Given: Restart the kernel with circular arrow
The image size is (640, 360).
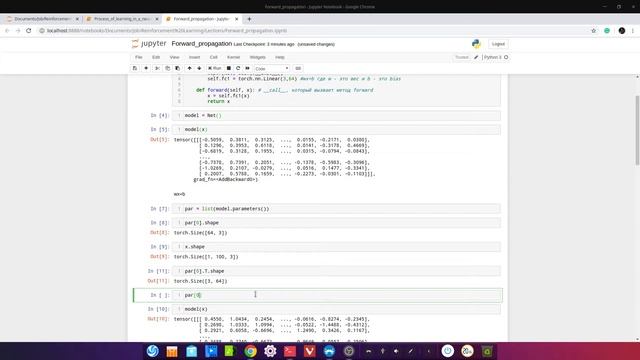Looking at the screenshot, I should pyautogui.click(x=238, y=68).
